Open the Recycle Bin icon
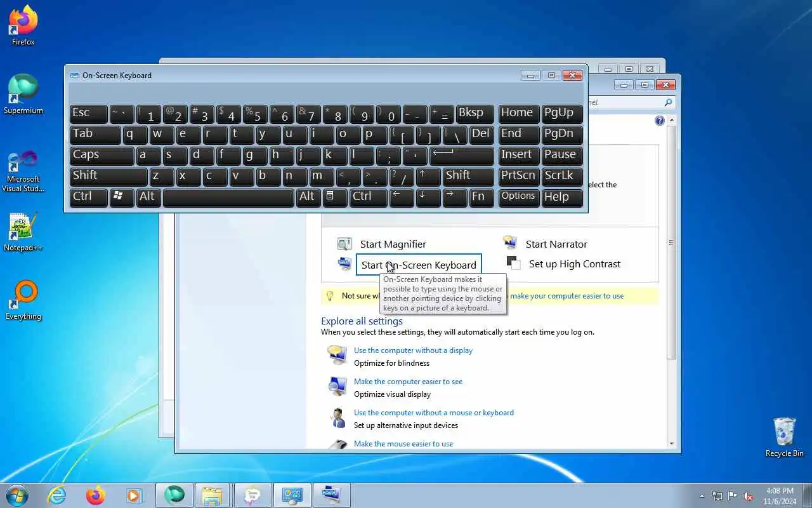Screen dimensions: 812x508 (x=784, y=437)
